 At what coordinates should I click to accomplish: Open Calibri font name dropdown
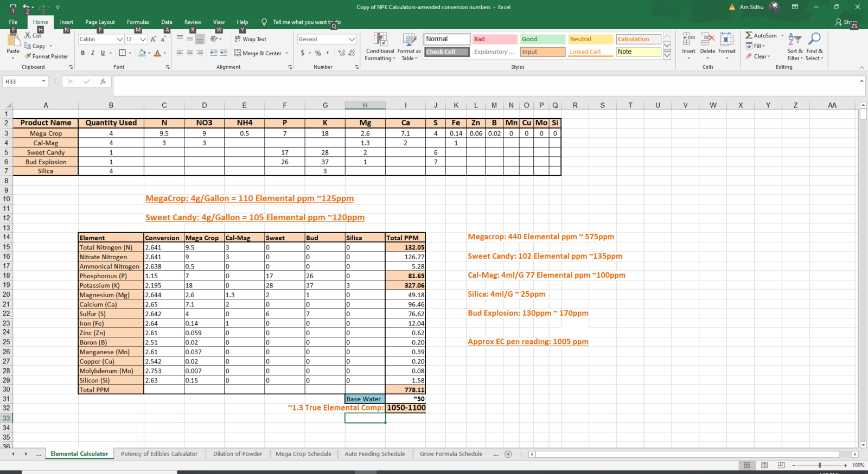[x=120, y=39]
